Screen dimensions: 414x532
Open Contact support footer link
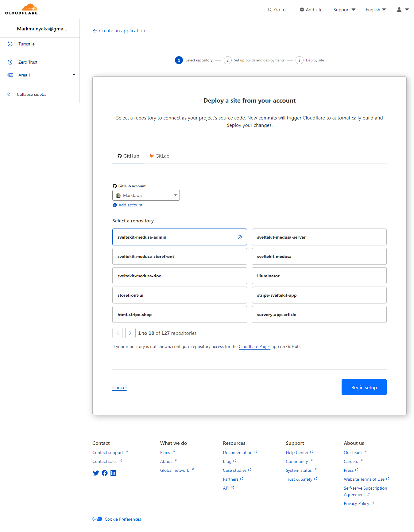tap(110, 452)
